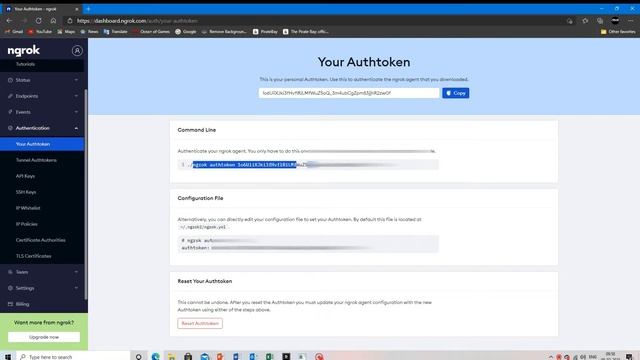Open the Excel icon in taskbar
This screenshot has height=360, width=640.
(x=269, y=356)
